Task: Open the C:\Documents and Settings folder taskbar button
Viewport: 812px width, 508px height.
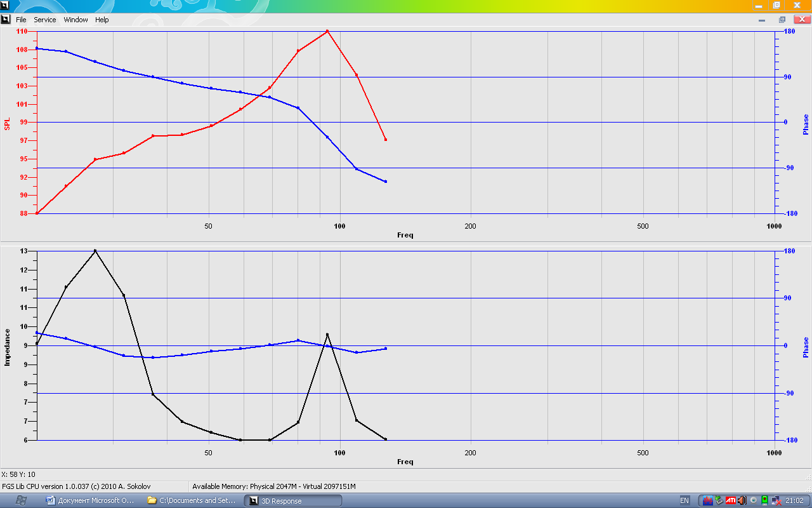Action: (x=192, y=500)
